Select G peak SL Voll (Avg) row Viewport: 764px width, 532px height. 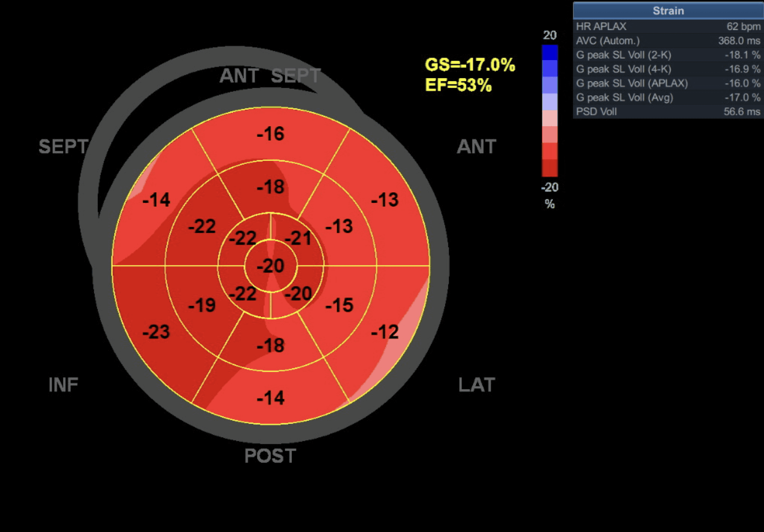click(x=668, y=97)
